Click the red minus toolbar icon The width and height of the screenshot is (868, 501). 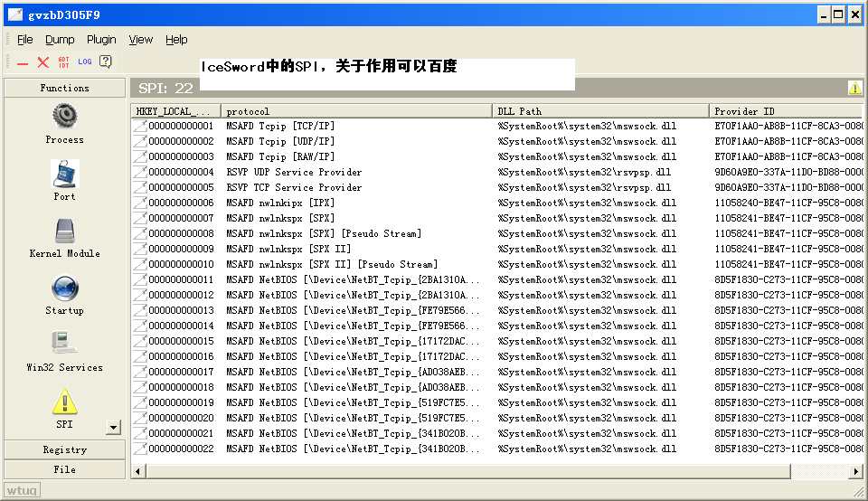coord(23,63)
